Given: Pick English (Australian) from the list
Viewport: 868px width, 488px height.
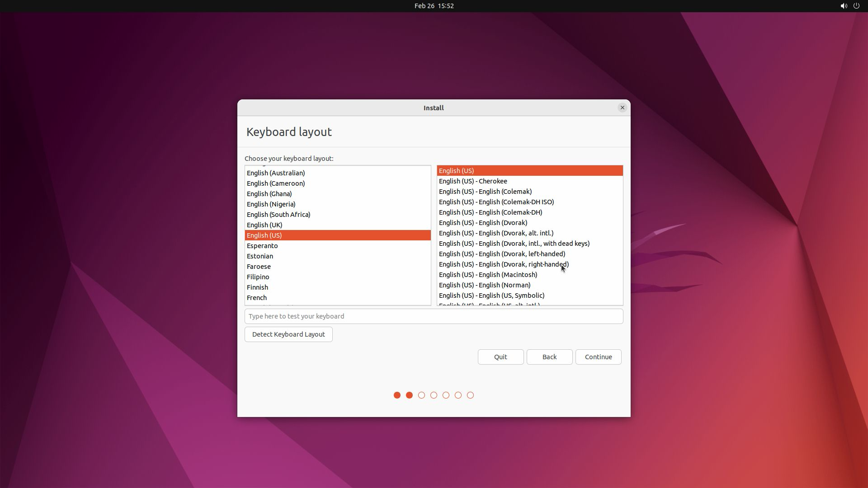Looking at the screenshot, I should pyautogui.click(x=276, y=173).
